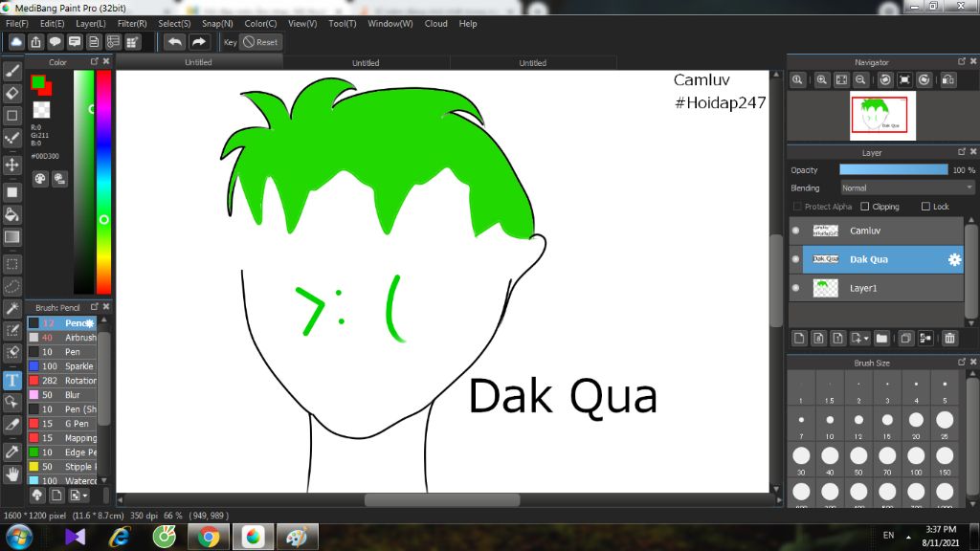This screenshot has height=551, width=980.
Task: Click the Navigator preview thumbnail
Action: [882, 116]
